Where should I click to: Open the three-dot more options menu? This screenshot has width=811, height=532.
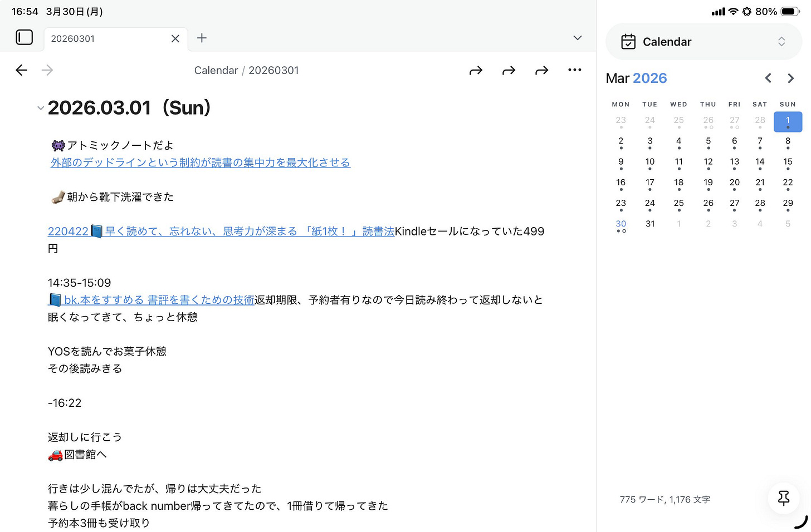pos(575,70)
